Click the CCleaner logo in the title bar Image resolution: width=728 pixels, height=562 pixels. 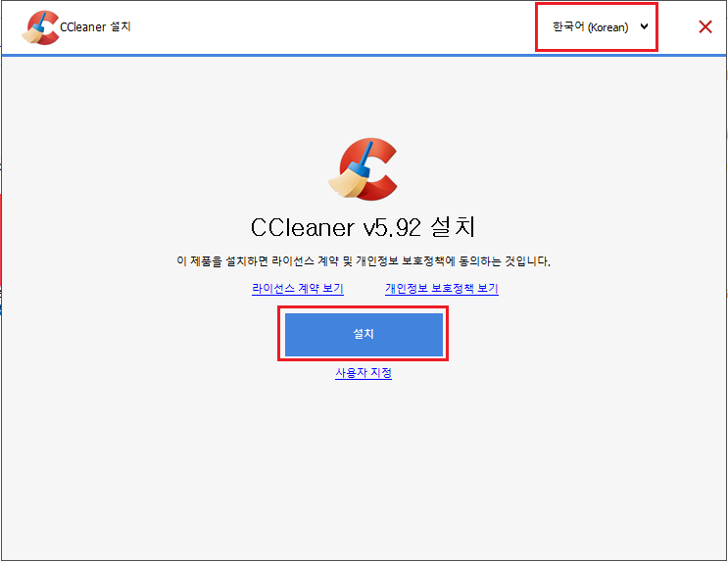[x=40, y=27]
